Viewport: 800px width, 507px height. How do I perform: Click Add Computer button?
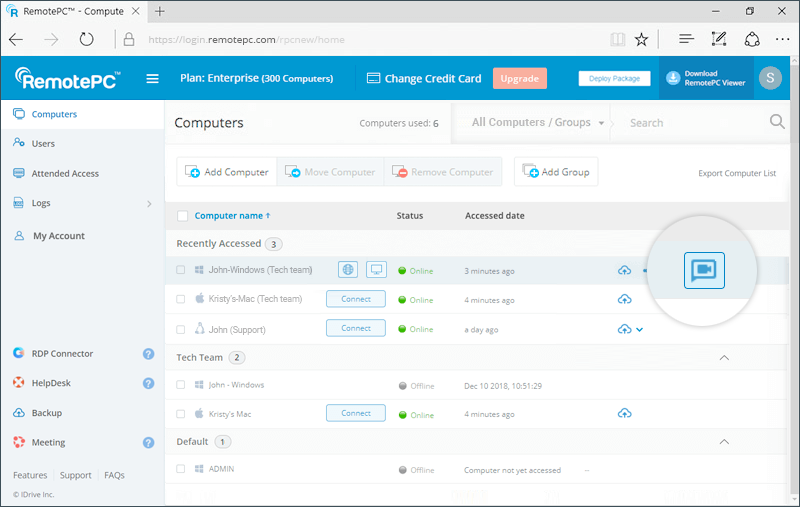[227, 172]
